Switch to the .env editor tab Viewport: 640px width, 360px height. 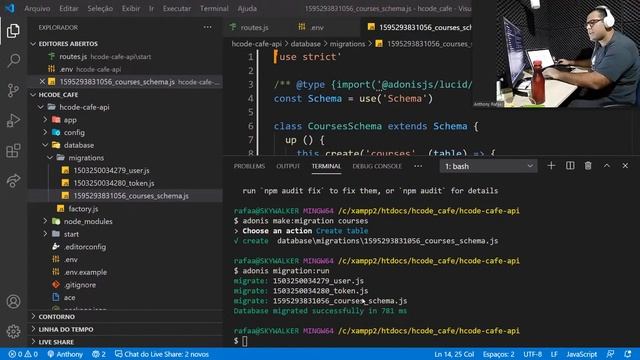(316, 27)
